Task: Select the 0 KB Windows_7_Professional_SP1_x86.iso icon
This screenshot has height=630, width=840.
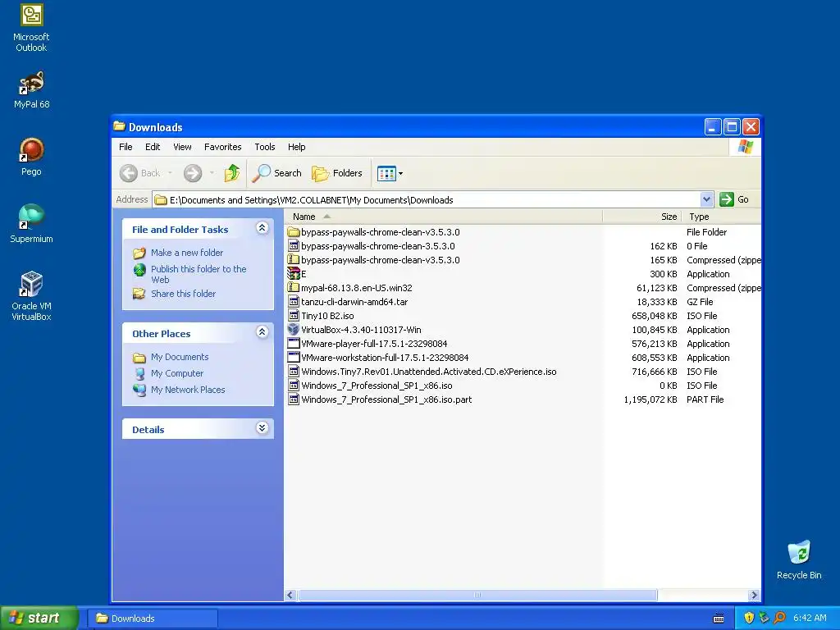Action: [x=293, y=386]
